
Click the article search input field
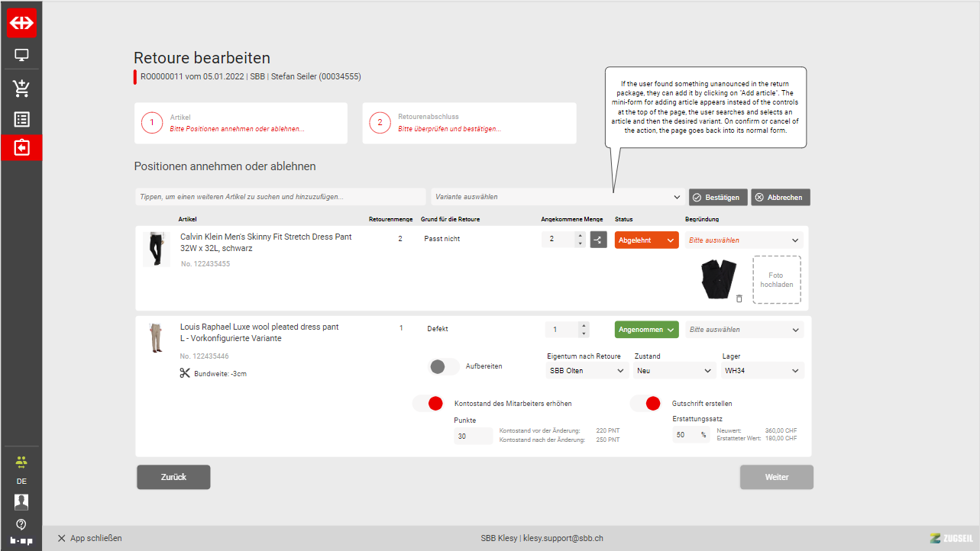[280, 197]
